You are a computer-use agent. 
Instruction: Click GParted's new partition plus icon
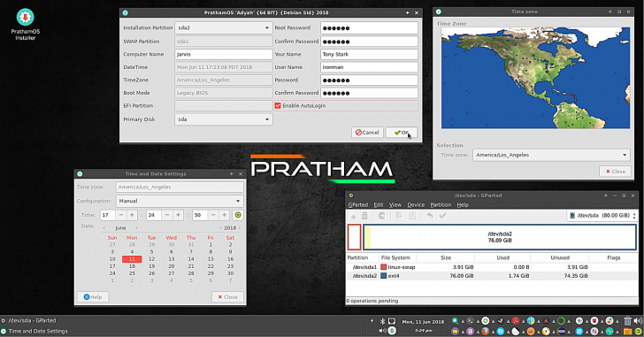pos(353,216)
